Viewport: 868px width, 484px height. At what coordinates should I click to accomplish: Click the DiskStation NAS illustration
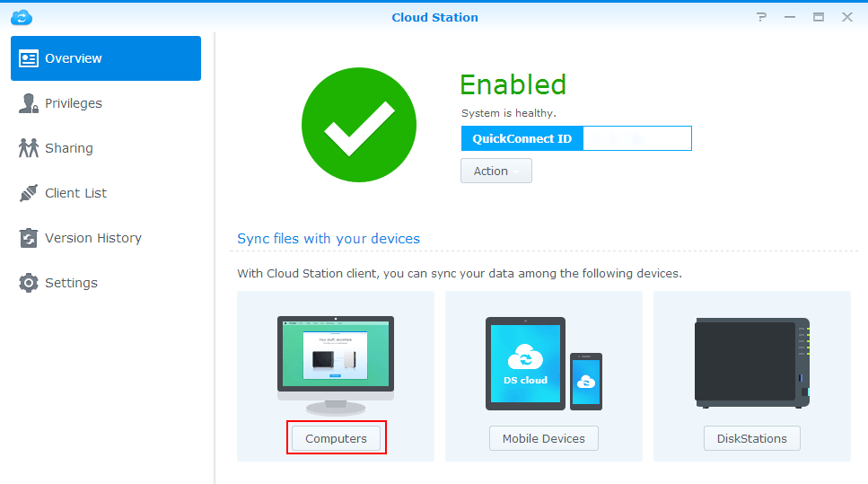pos(752,364)
